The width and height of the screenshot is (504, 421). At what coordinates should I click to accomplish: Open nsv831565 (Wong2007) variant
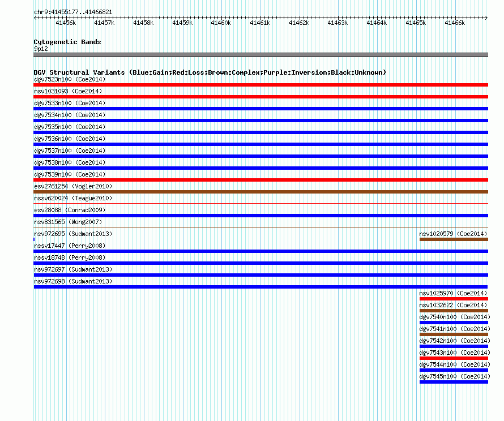68,222
